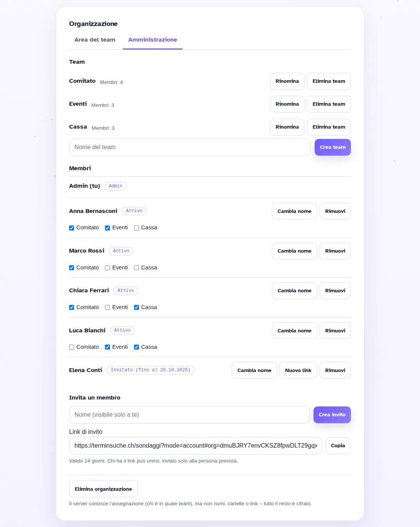Select the Amministrazione tab

tap(153, 40)
